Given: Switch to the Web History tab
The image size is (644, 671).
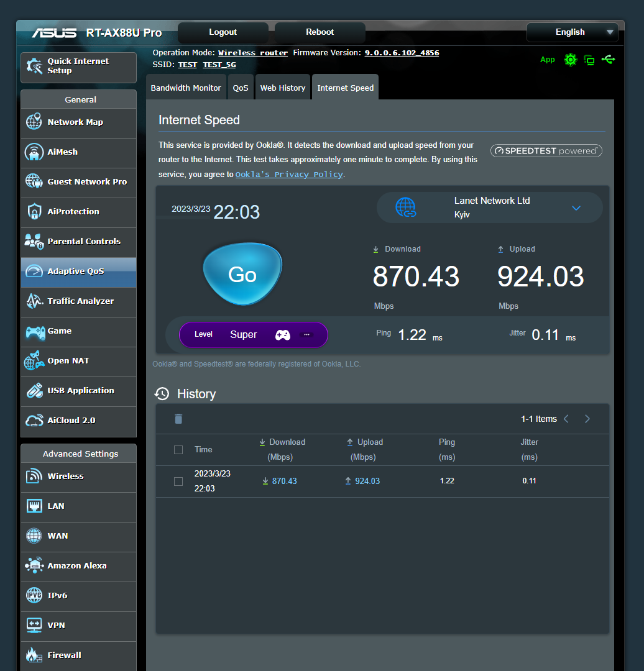Looking at the screenshot, I should [283, 88].
